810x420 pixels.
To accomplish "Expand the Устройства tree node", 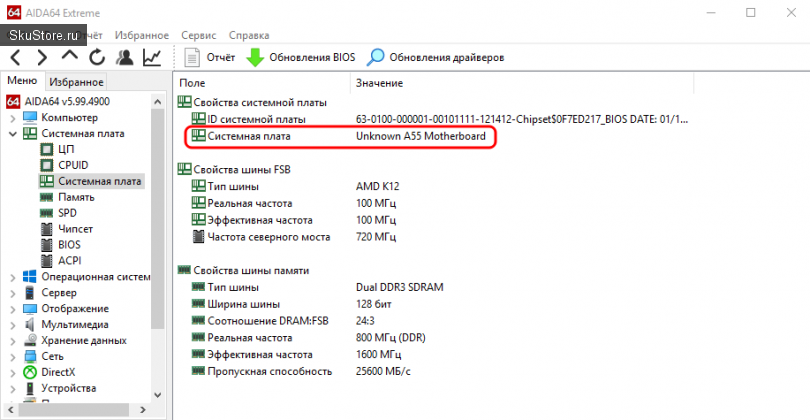I will click(x=12, y=389).
